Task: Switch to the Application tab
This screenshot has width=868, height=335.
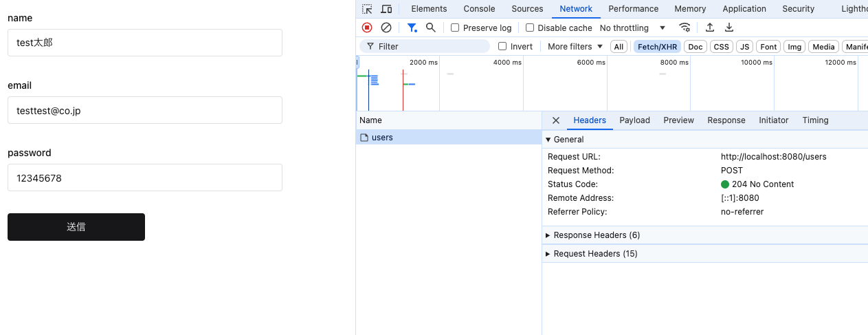Action: [744, 9]
